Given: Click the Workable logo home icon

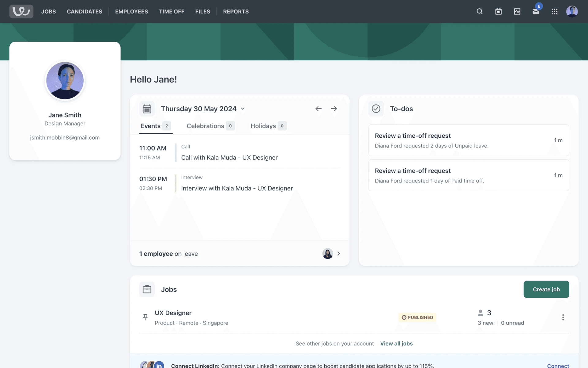Looking at the screenshot, I should (21, 11).
